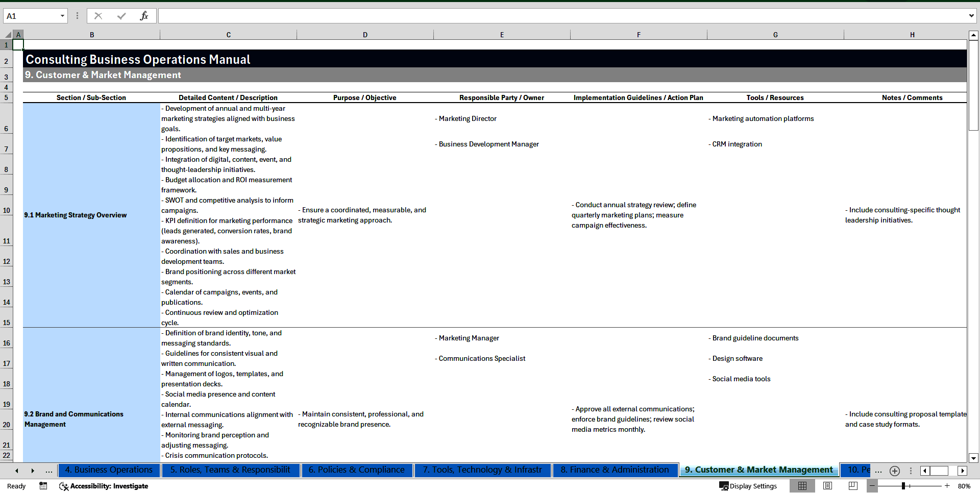
Task: Select Page Layout view in status bar
Action: (827, 486)
